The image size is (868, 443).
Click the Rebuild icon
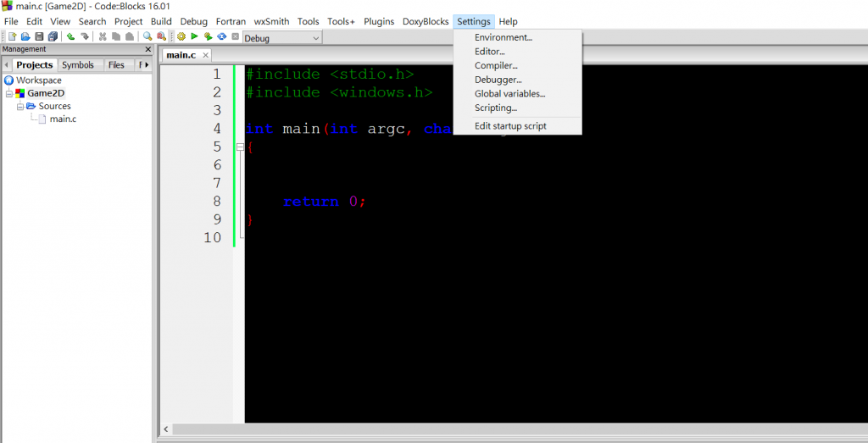222,36
